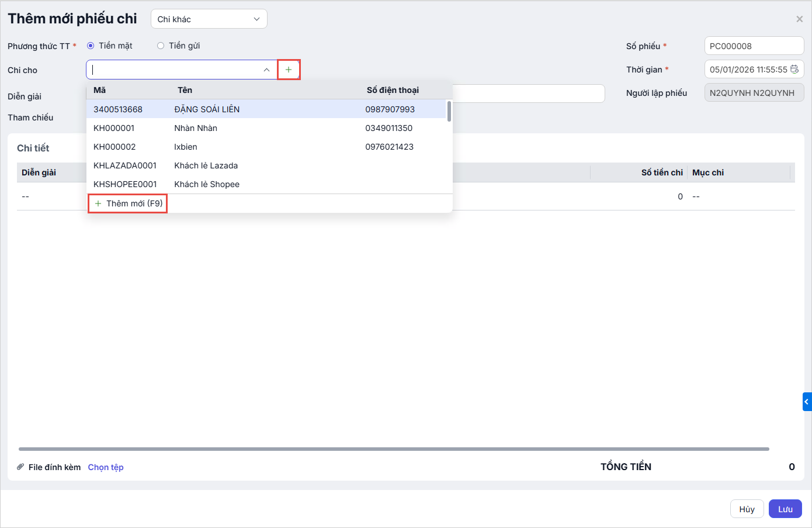
Task: Click Thêm mới (F9) in dropdown
Action: [x=129, y=203]
